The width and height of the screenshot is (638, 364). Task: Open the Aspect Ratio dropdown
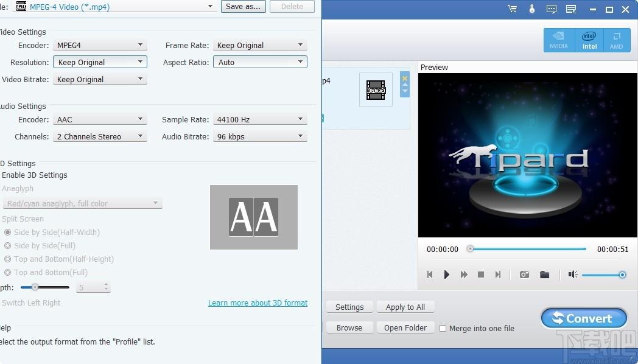click(260, 62)
